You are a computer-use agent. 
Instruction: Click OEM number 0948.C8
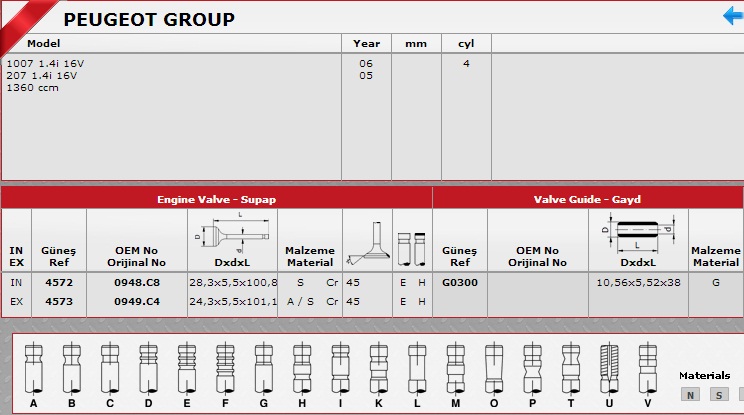[x=136, y=283]
